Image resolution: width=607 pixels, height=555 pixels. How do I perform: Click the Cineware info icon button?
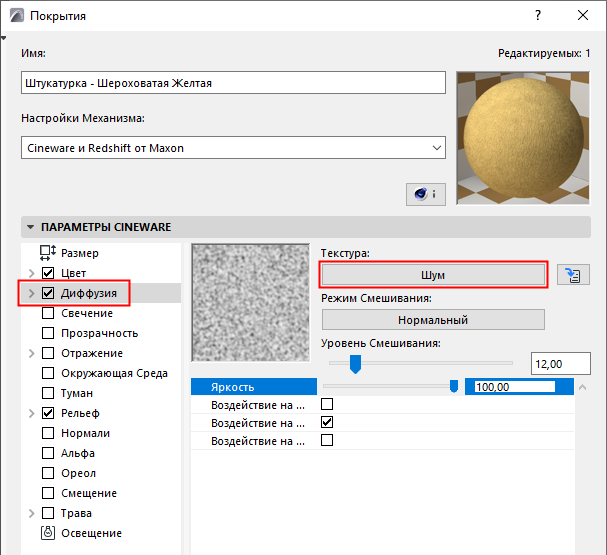coord(426,194)
